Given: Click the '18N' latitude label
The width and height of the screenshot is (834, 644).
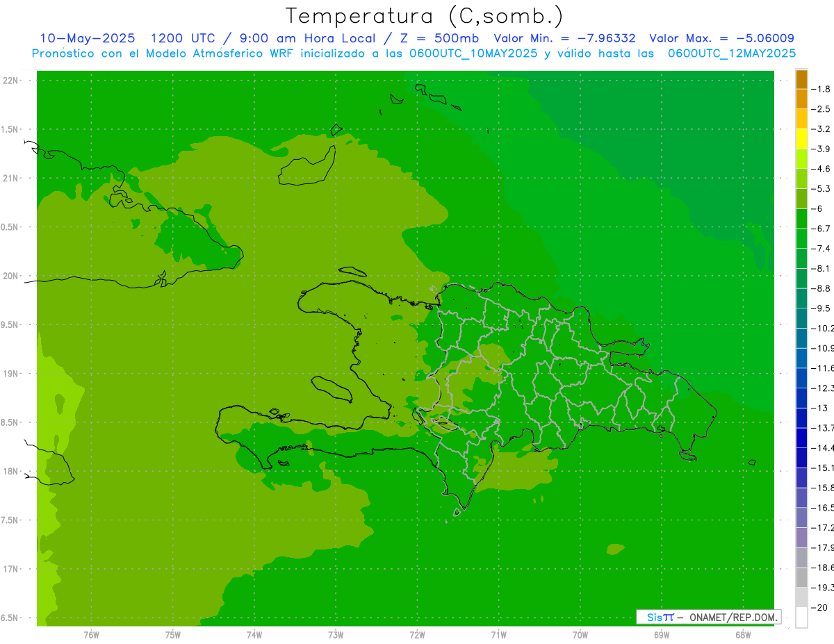Looking at the screenshot, I should [10, 471].
